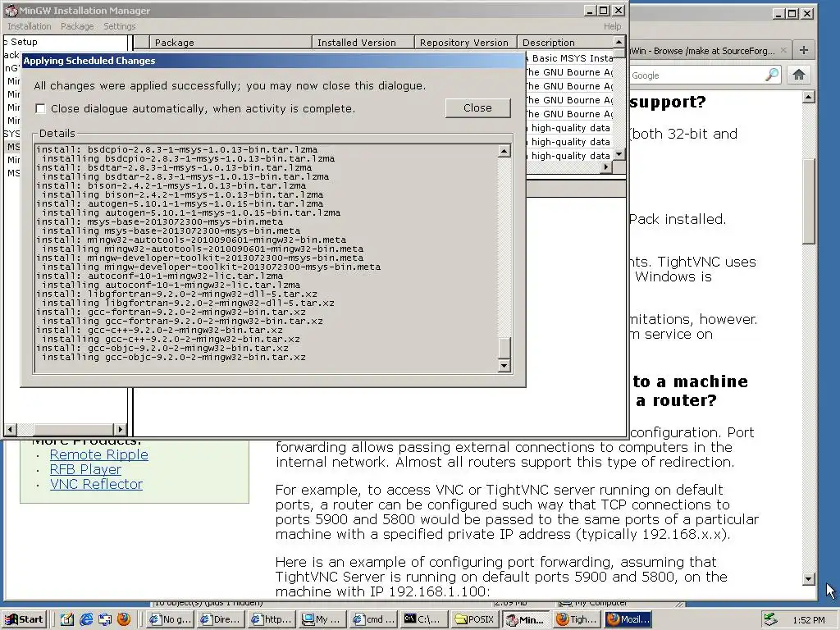Open the Package menu
The image size is (840, 630).
pyautogui.click(x=77, y=26)
